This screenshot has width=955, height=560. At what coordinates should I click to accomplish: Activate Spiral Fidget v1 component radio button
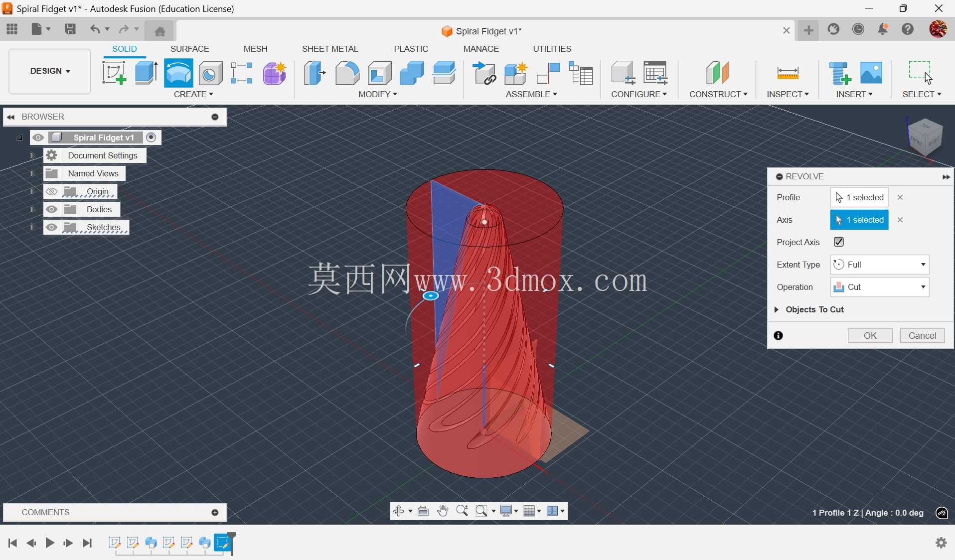[151, 138]
